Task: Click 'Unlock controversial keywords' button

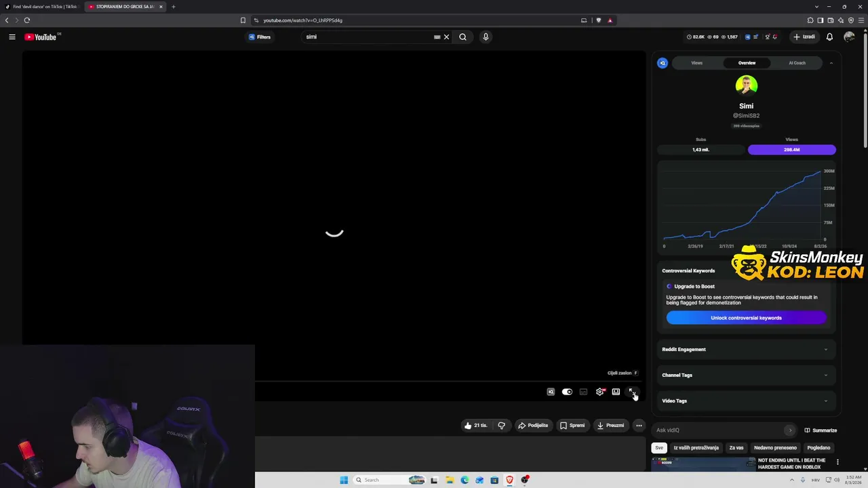Action: click(746, 318)
